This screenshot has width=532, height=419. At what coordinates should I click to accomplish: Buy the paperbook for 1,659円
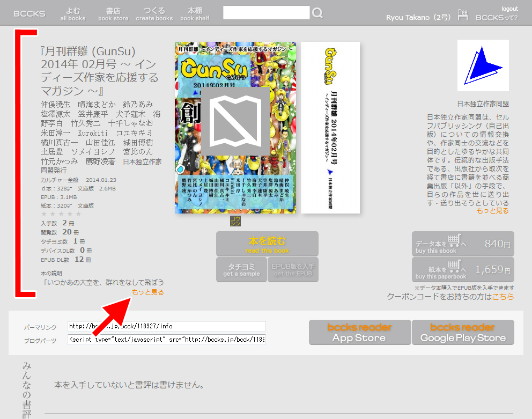[463, 270]
